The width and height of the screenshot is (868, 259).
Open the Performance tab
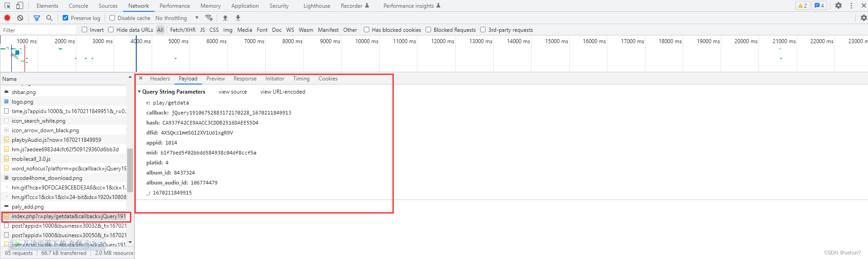pos(175,5)
